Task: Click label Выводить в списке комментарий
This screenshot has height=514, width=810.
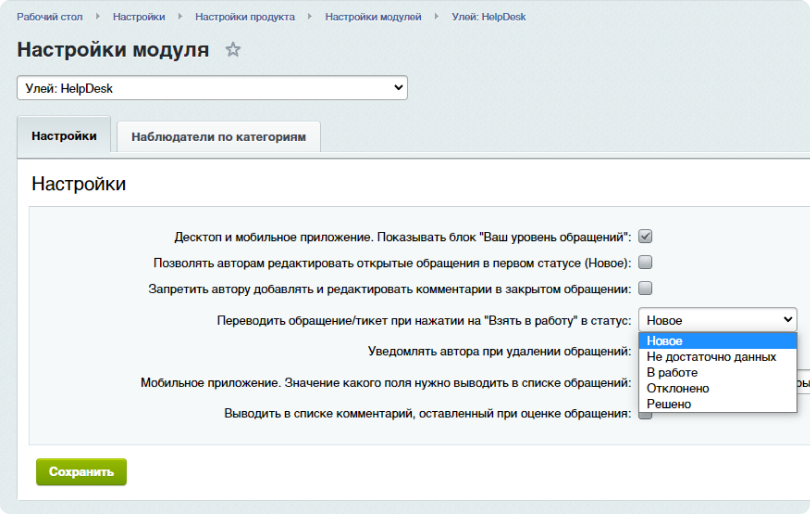Action: 428,413
